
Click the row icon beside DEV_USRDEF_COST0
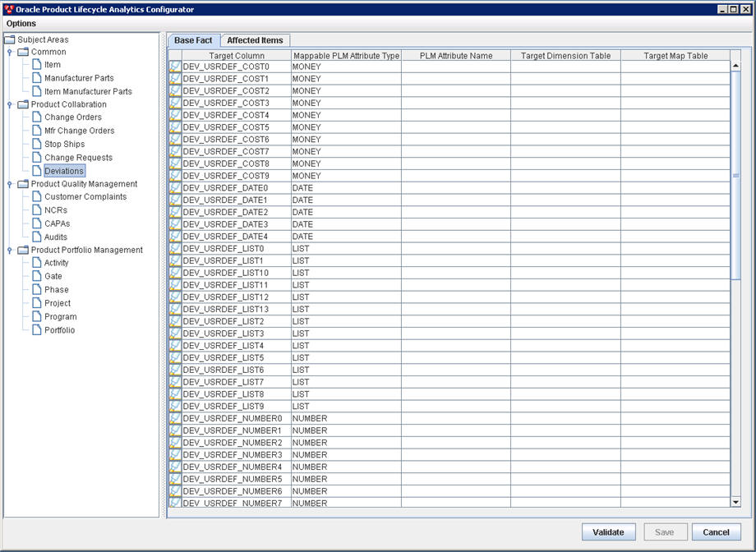(x=175, y=67)
